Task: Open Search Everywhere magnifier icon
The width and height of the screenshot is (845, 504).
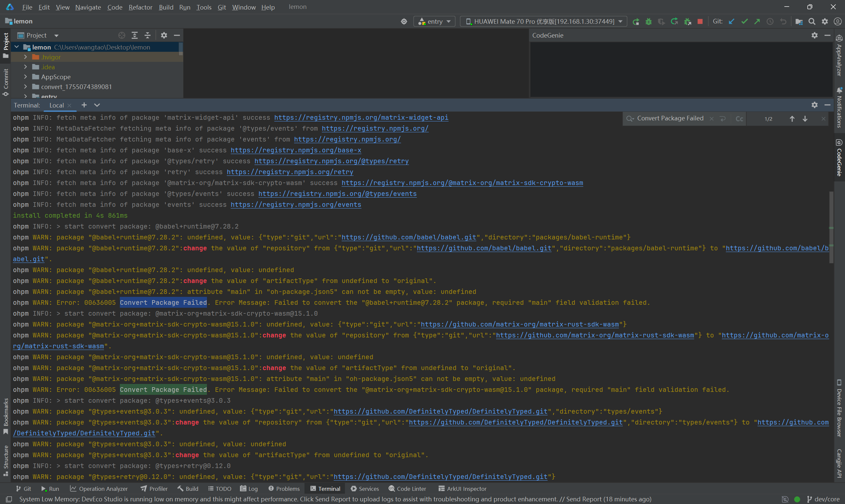Action: (812, 21)
